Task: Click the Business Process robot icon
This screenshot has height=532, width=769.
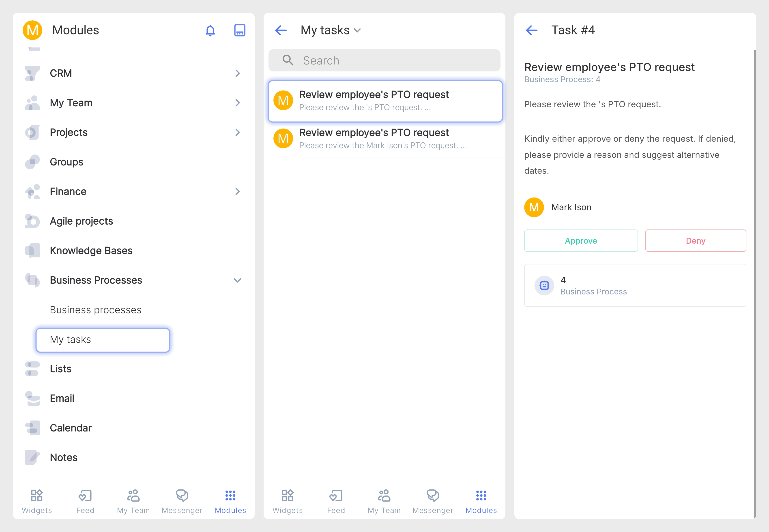Action: click(544, 285)
